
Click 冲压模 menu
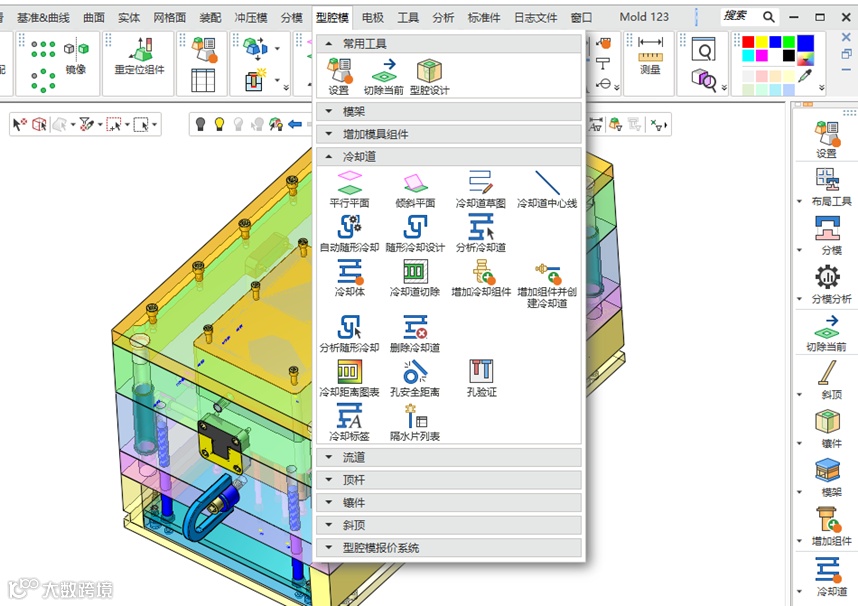pos(251,18)
